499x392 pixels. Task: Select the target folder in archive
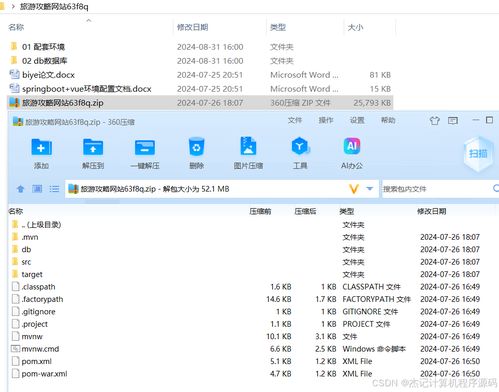32,274
